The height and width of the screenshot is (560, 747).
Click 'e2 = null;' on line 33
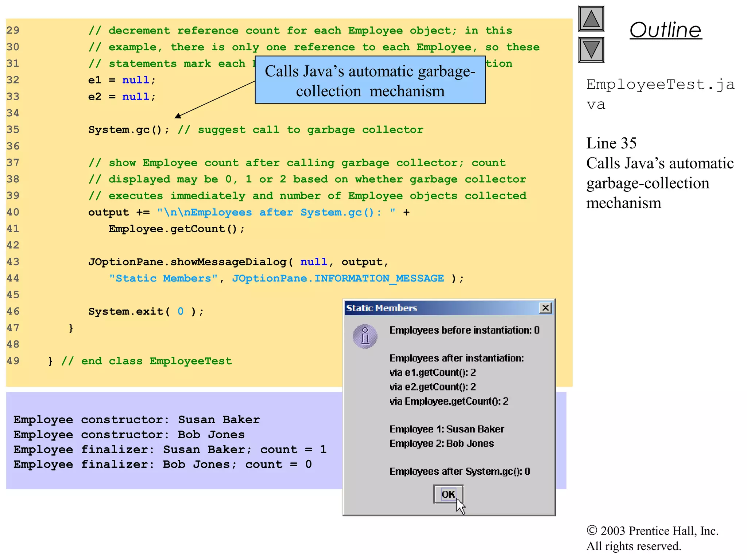(122, 97)
